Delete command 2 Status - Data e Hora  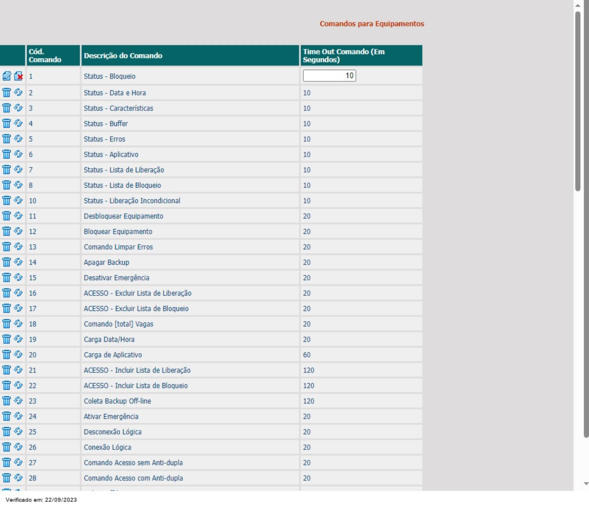[x=6, y=92]
